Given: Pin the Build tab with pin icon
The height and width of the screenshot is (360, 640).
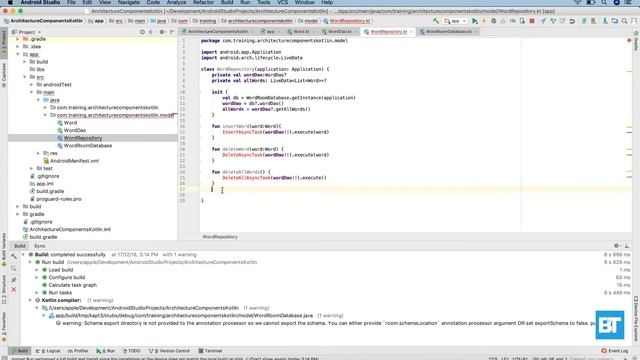Looking at the screenshot, I should 14,280.
